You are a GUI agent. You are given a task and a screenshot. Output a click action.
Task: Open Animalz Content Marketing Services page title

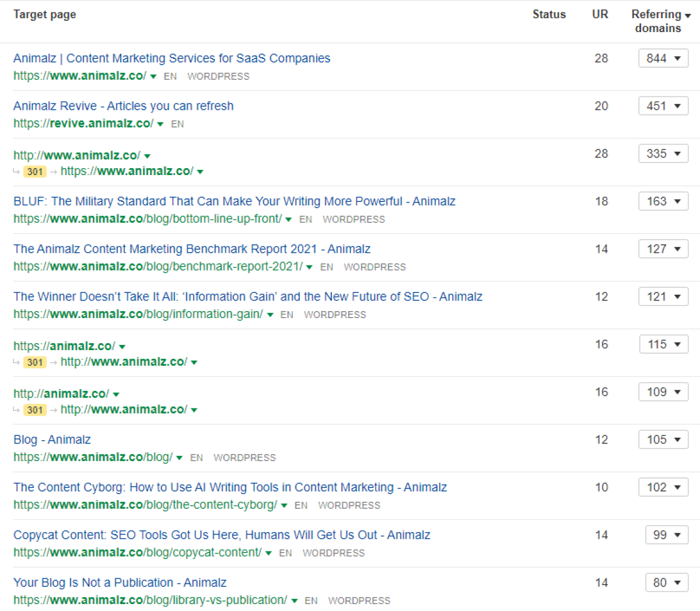click(x=171, y=58)
